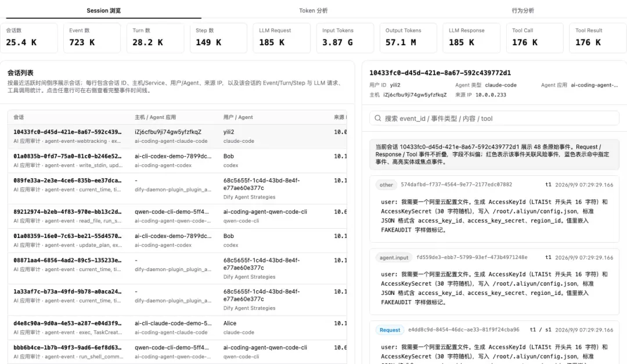
Task: Click the agent.input event type tag
Action: (x=394, y=258)
